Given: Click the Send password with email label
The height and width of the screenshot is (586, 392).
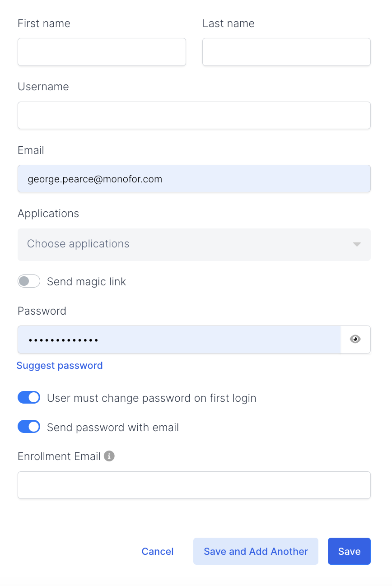Looking at the screenshot, I should point(113,428).
